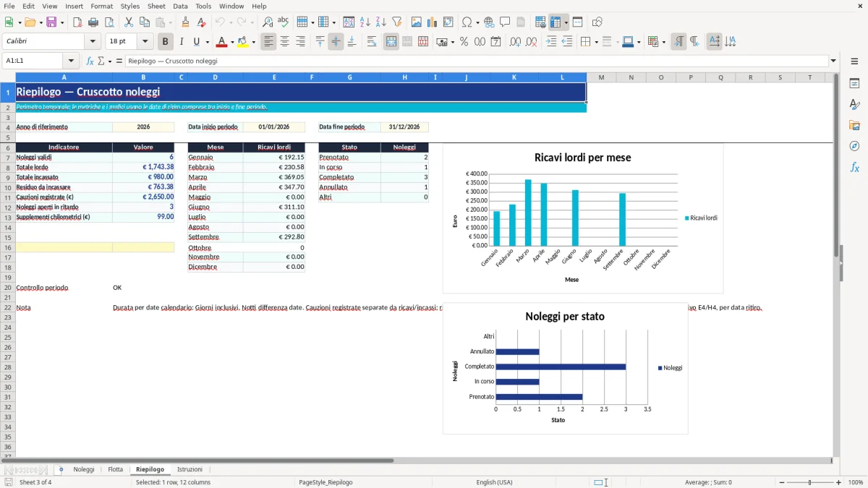Copy selection to clipboard
This screenshot has width=868, height=488.
(145, 22)
